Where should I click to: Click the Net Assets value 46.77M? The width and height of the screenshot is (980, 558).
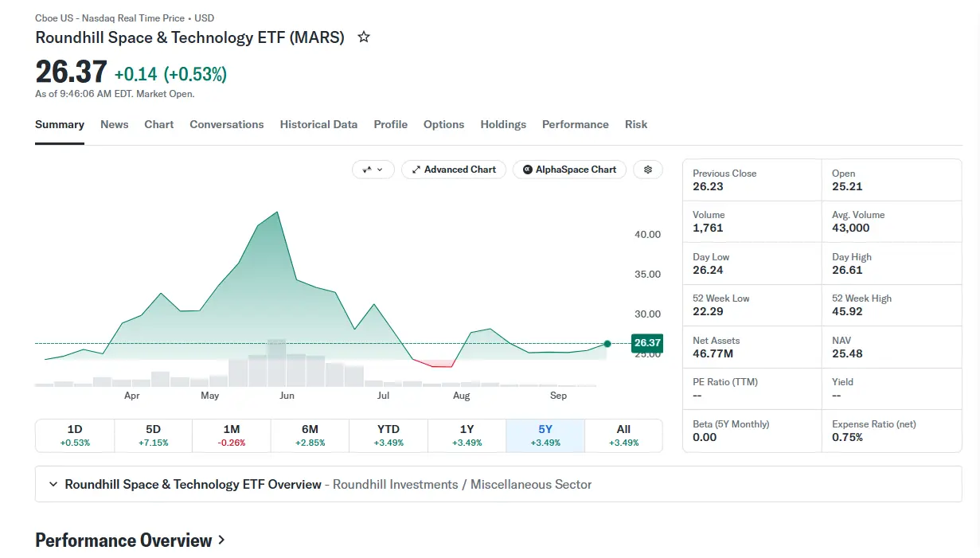(x=713, y=354)
